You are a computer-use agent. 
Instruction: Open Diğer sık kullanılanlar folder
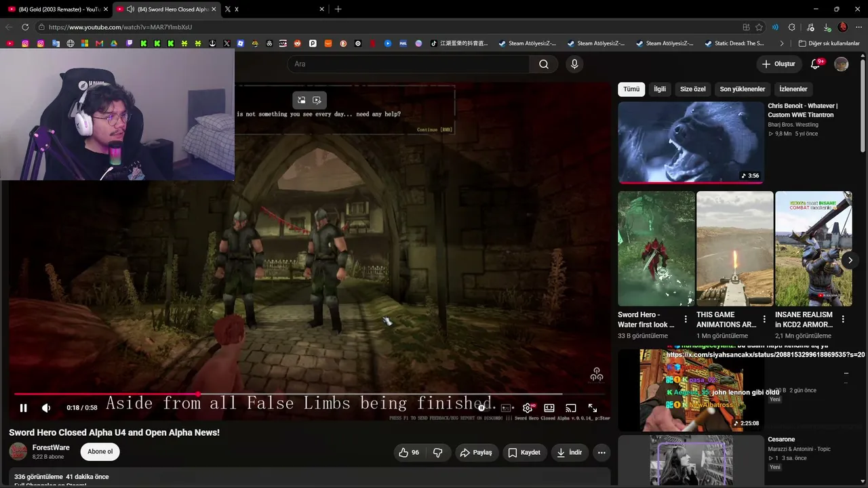(829, 43)
